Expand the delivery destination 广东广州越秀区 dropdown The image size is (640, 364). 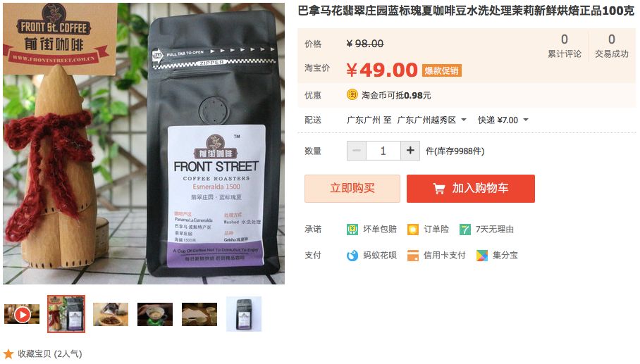(432, 120)
